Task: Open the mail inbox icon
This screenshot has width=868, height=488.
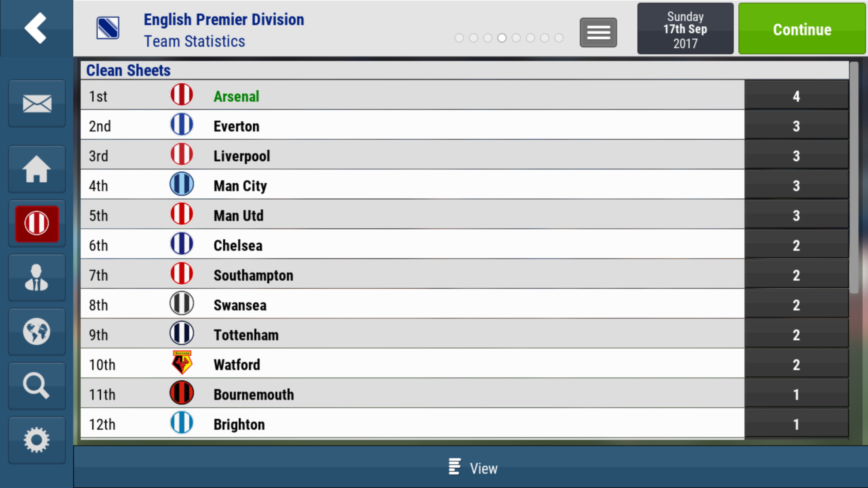Action: point(37,103)
